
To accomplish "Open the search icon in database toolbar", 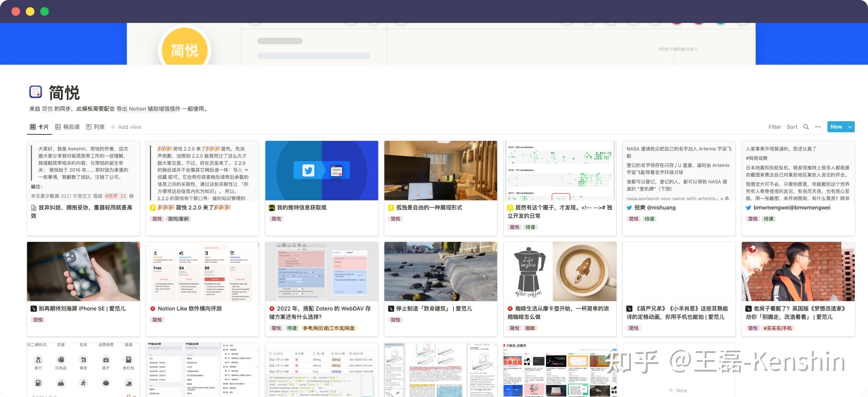I will point(806,127).
